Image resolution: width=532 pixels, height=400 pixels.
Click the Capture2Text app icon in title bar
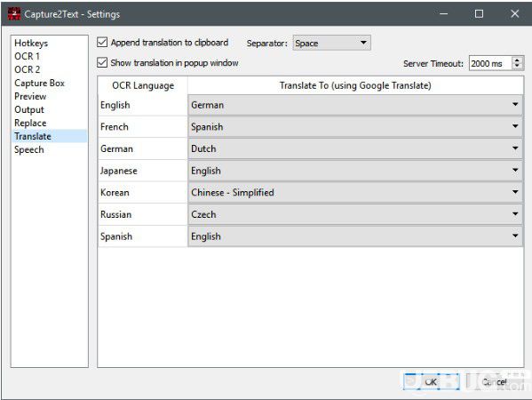point(14,14)
